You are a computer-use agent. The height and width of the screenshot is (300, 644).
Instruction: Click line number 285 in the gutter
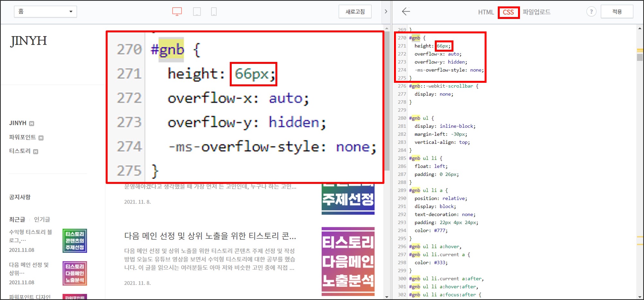(x=402, y=158)
